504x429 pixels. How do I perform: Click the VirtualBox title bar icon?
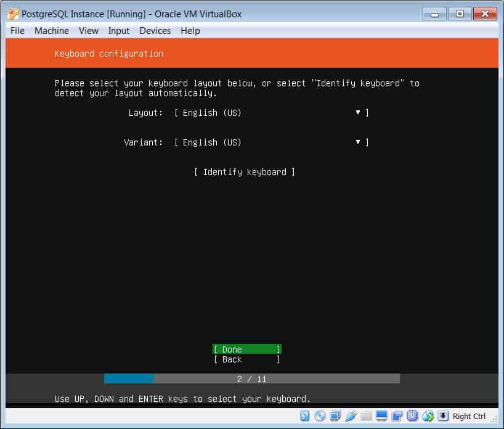coord(13,14)
